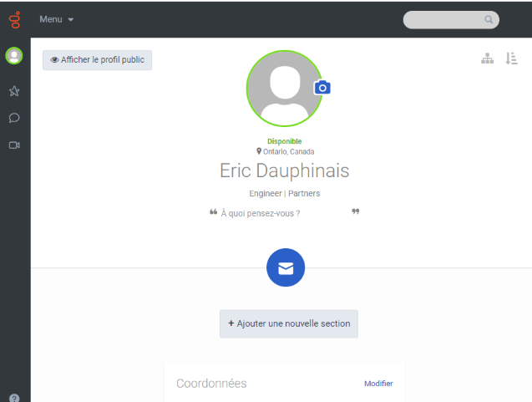The width and height of the screenshot is (532, 402).
Task: Click the large profile picture placeholder
Action: tap(282, 89)
